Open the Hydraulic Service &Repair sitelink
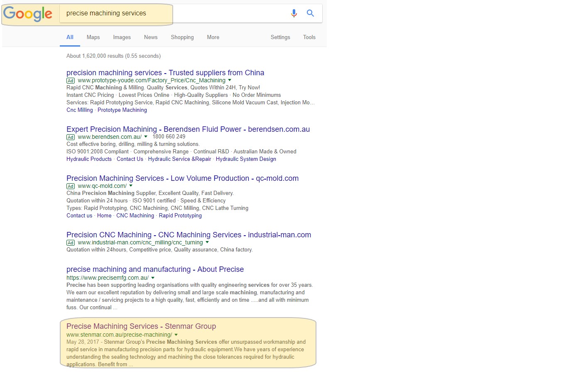 click(179, 159)
